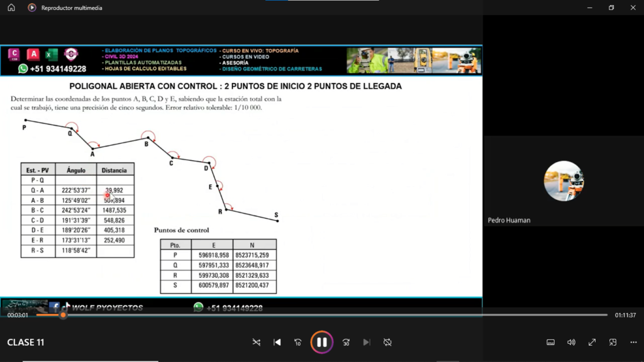Screen dimensions: 644x362
Task: Toggle repeat mode
Action: pos(387,342)
